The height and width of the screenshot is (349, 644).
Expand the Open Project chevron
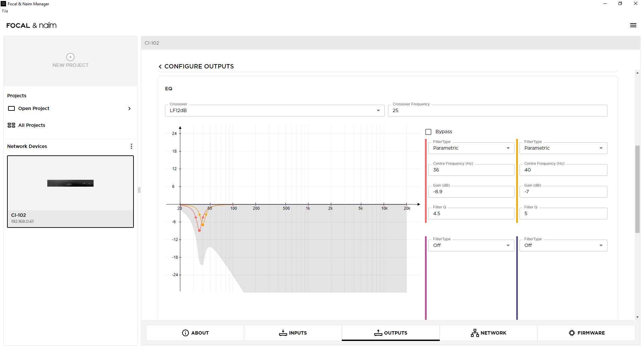[x=129, y=108]
